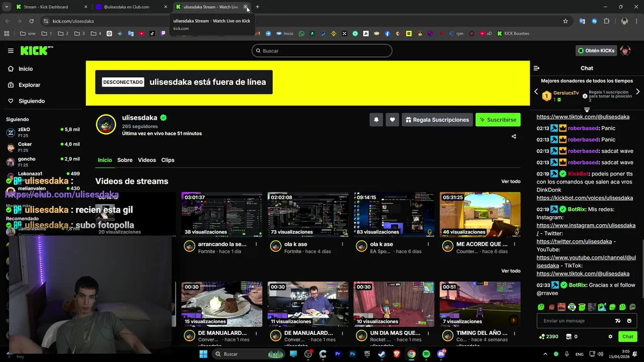Screen dimensions: 644x362
Task: Open options for 'arrancando la se...' video
Action: pyautogui.click(x=256, y=244)
